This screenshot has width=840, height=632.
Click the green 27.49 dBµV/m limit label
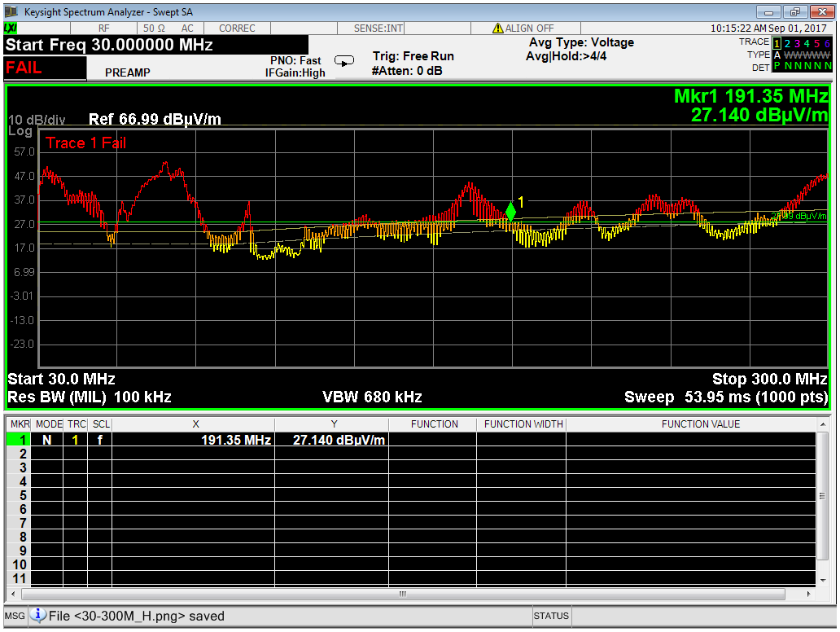[x=798, y=216]
